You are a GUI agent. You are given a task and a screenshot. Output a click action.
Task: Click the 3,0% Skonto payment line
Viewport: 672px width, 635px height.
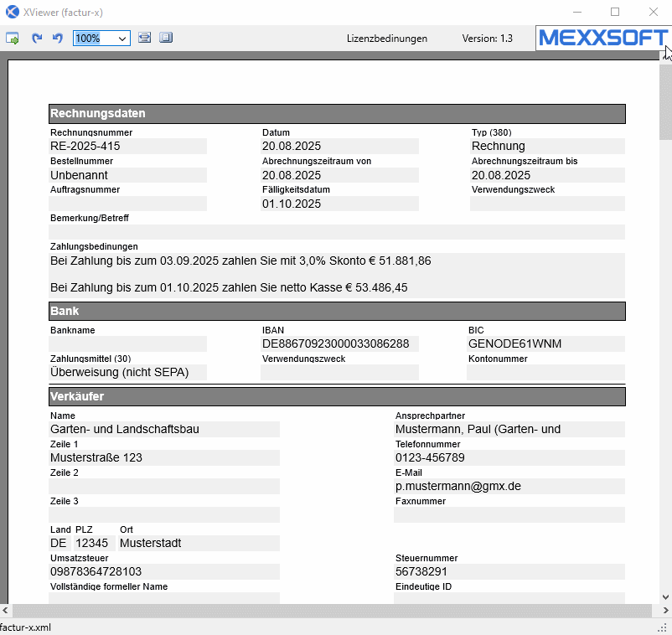point(240,261)
